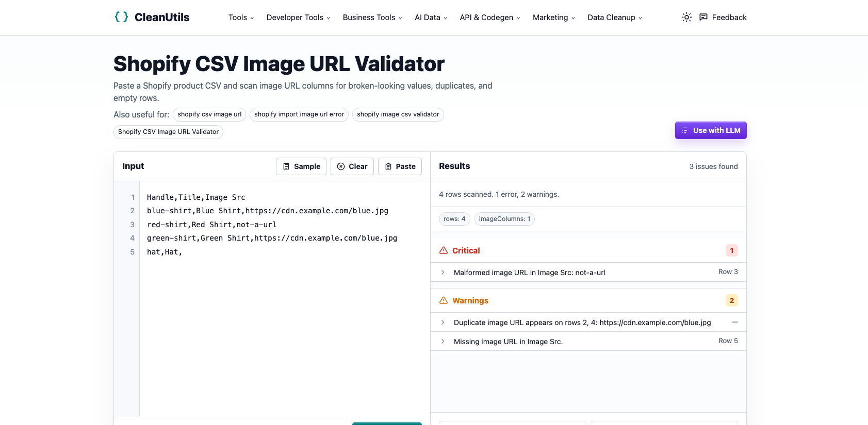
Task: Open the Marketing menu
Action: (554, 18)
